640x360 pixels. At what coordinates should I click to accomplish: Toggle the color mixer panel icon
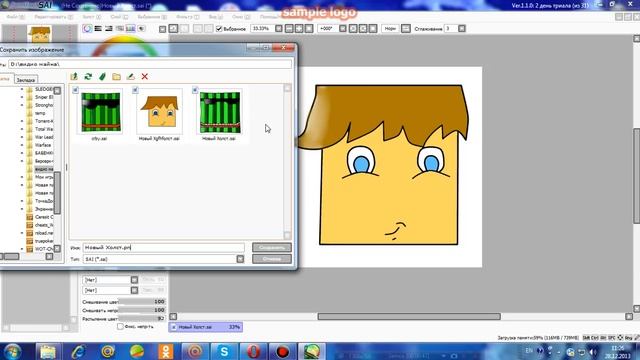(120, 29)
